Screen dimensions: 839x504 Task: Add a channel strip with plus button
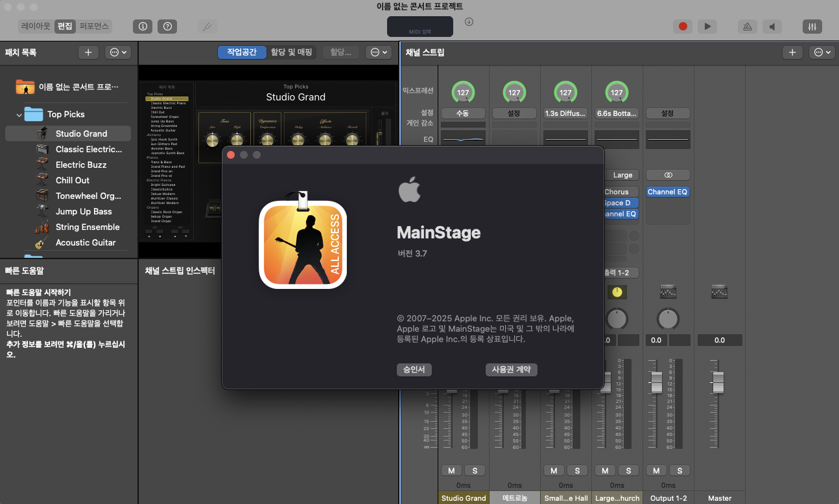pyautogui.click(x=792, y=52)
